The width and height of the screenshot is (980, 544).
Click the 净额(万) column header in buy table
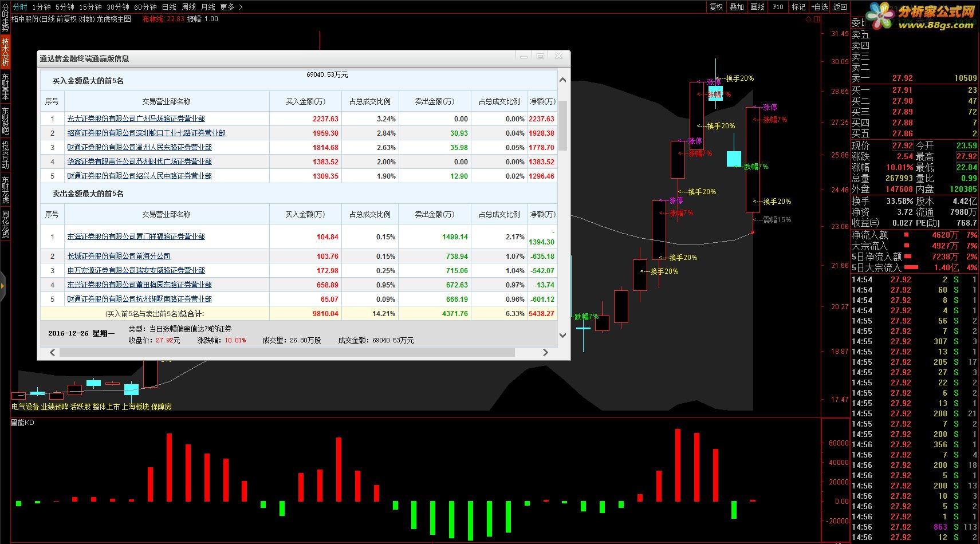(x=542, y=101)
